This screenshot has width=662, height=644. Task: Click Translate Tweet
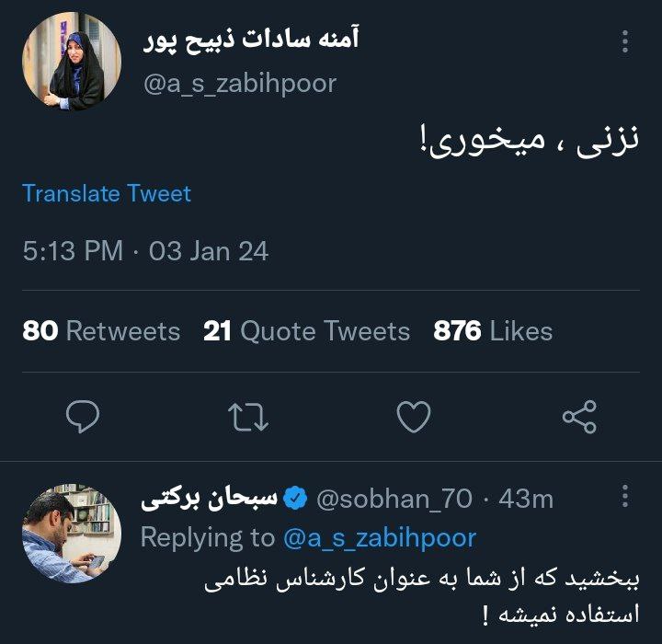[107, 194]
